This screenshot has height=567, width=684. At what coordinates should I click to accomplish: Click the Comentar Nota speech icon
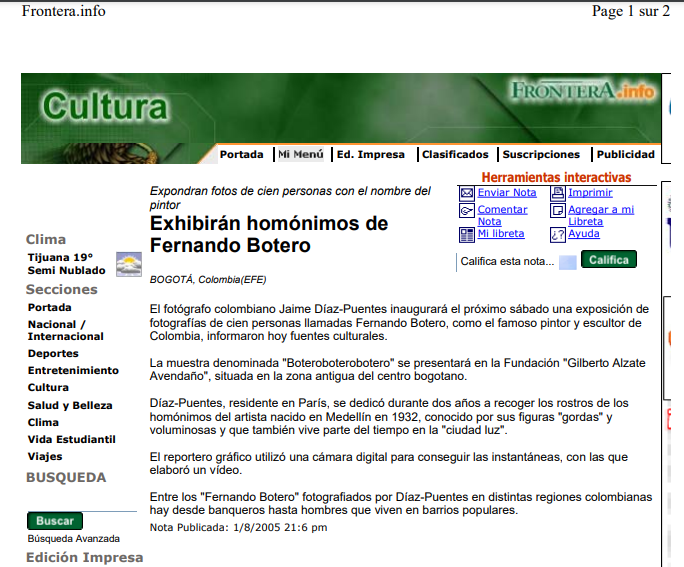tap(466, 210)
